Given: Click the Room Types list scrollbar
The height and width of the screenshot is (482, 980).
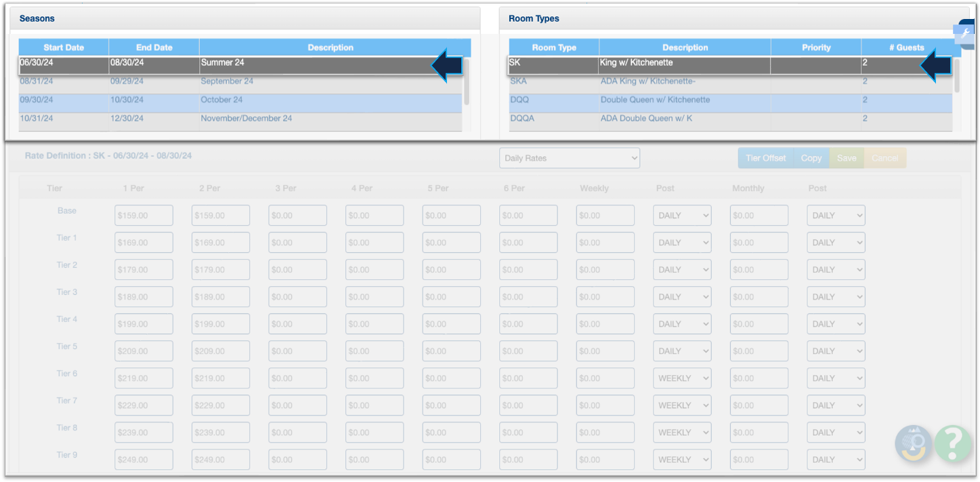Looking at the screenshot, I should coord(956,76).
